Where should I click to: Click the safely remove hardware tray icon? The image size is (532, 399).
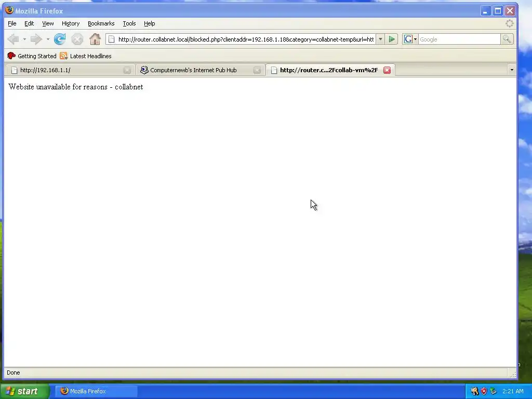tap(493, 391)
